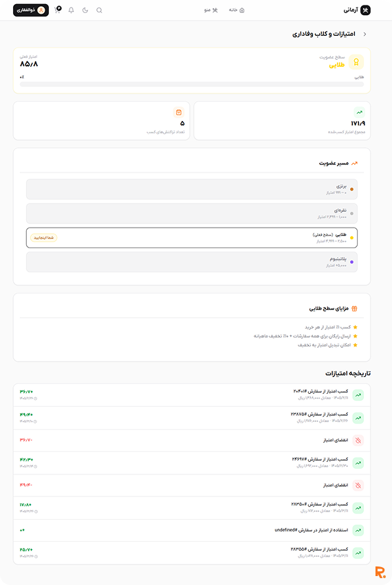Open history row for order #۲۴۶۹۷
Screen dimensions: 392x585
pos(192,463)
